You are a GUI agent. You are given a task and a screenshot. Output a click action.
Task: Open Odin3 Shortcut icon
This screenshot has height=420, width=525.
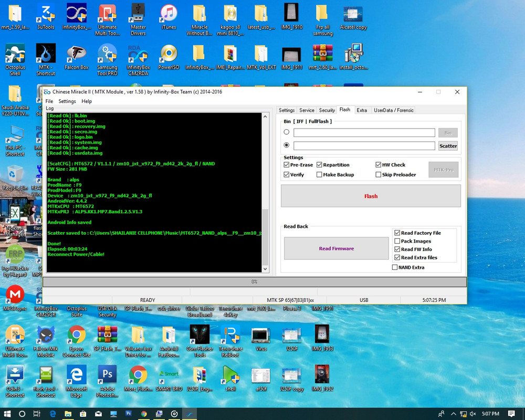15,381
